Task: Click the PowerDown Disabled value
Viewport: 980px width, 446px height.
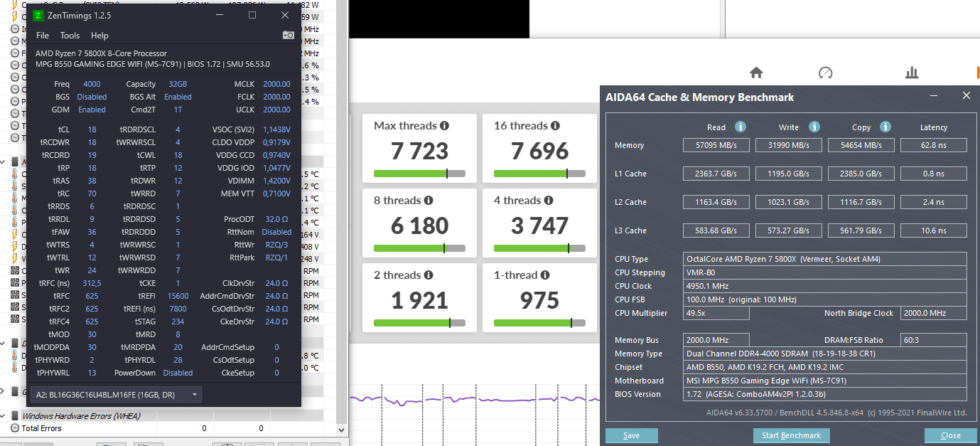Action: tap(178, 373)
